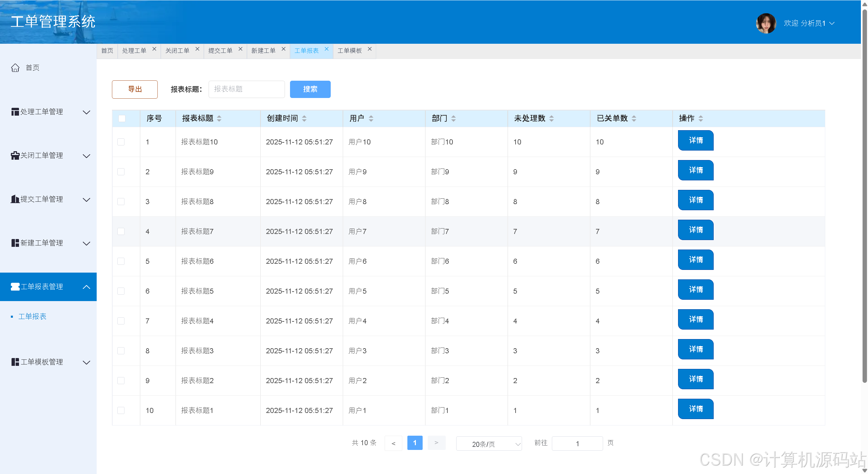Toggle the select-all header checkbox
This screenshot has height=474, width=868.
(x=122, y=118)
